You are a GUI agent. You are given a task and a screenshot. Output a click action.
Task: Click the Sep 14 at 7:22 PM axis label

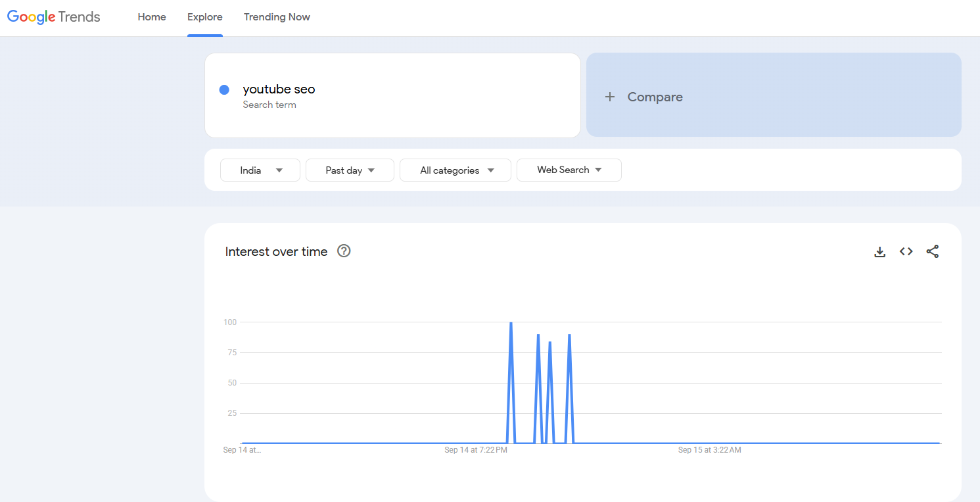click(476, 450)
